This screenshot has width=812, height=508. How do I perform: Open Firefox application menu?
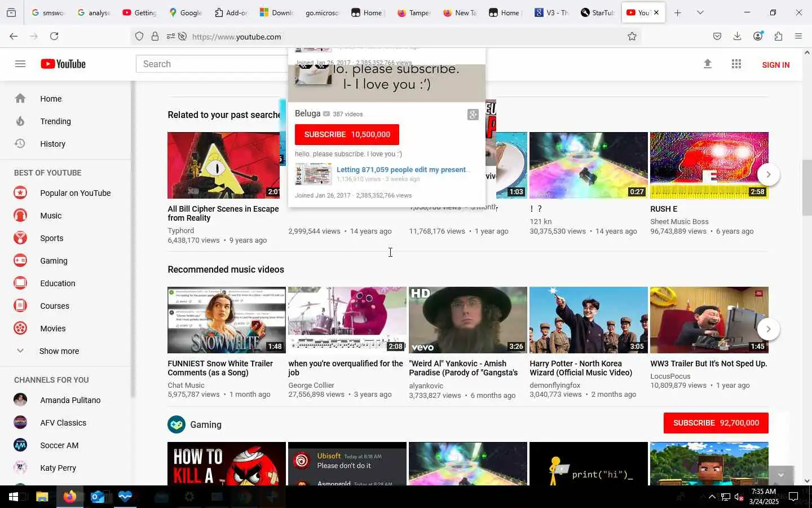coord(798,36)
